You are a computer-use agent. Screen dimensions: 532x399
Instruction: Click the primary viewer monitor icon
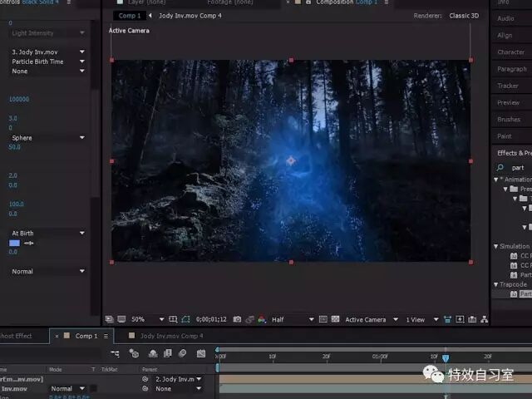pyautogui.click(x=121, y=319)
